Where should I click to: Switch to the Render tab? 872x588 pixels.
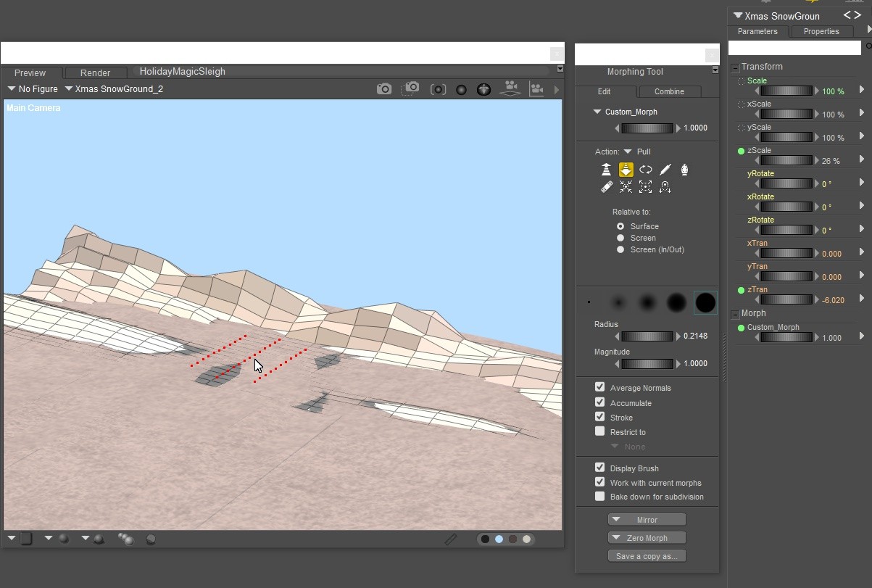(x=95, y=73)
